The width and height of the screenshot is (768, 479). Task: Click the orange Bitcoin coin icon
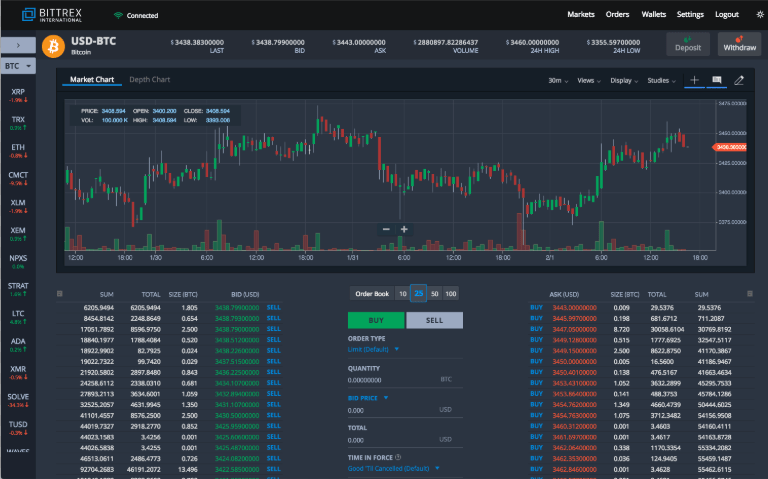click(x=53, y=46)
